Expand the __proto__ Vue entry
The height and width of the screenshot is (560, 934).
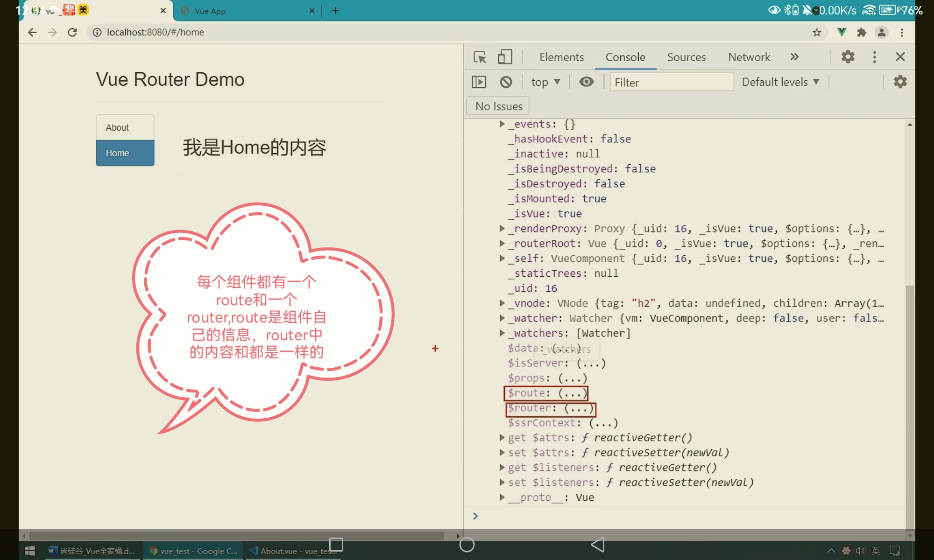tap(502, 497)
